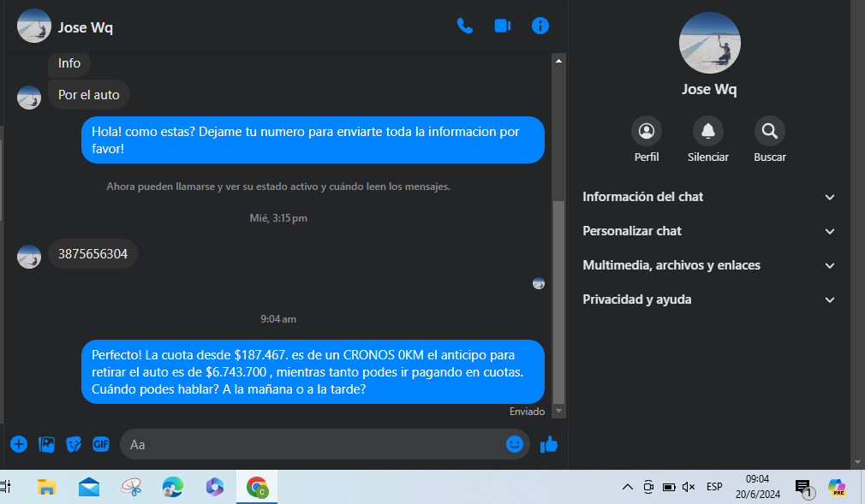Open the GIF picker
The height and width of the screenshot is (504, 865).
[101, 444]
